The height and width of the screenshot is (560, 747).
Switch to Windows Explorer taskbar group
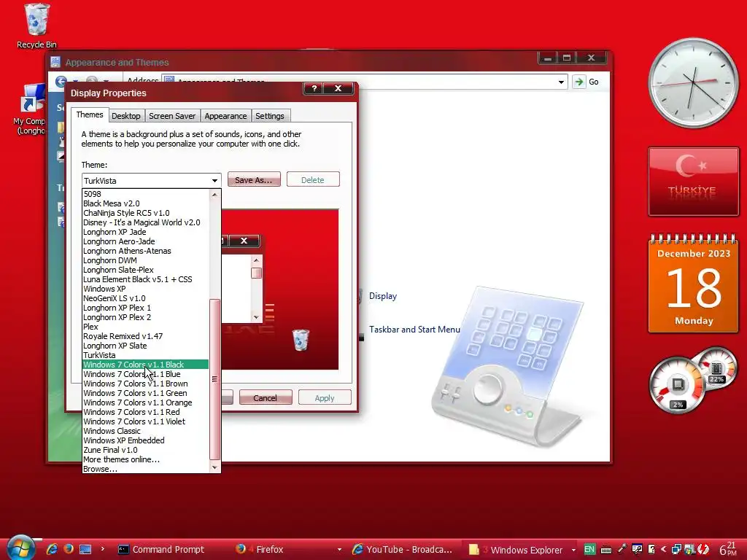pos(516,550)
